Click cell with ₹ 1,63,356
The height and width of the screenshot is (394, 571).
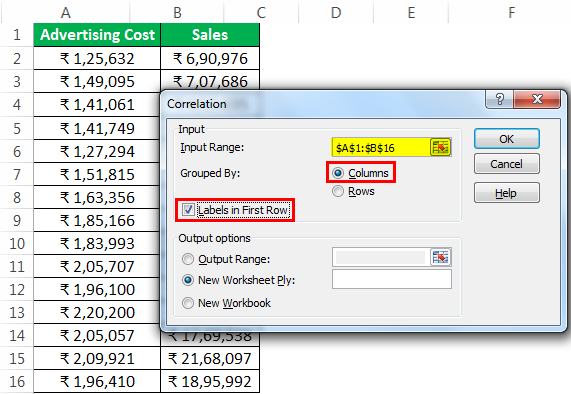97,197
